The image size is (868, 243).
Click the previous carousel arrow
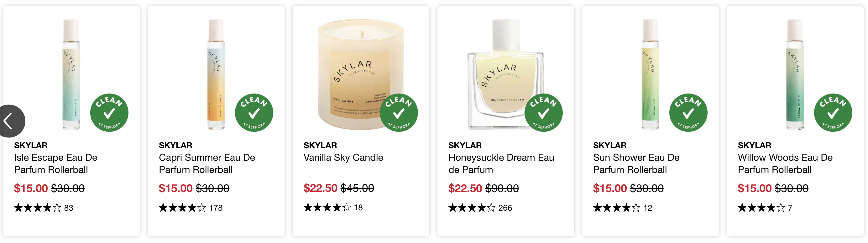pos(10,121)
